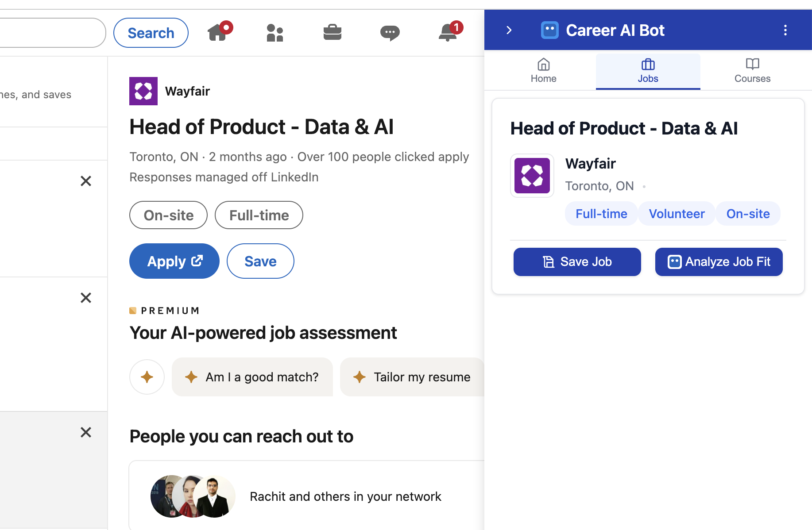Click the Jobs tab briefcase icon in Career AI Bot
This screenshot has width=812, height=530.
[x=648, y=65]
